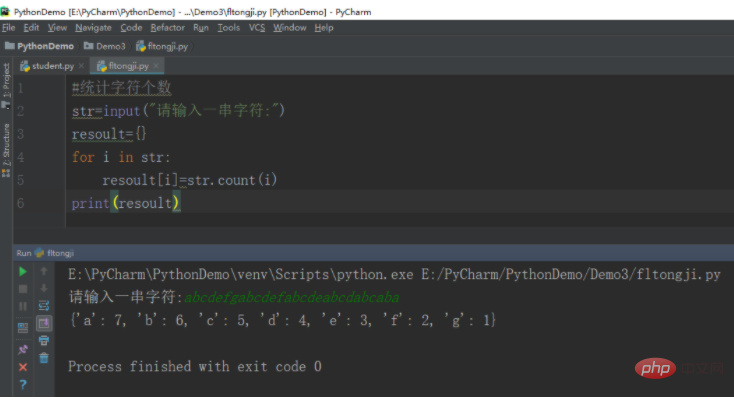Click code line with print(resoult)

pyautogui.click(x=125, y=203)
